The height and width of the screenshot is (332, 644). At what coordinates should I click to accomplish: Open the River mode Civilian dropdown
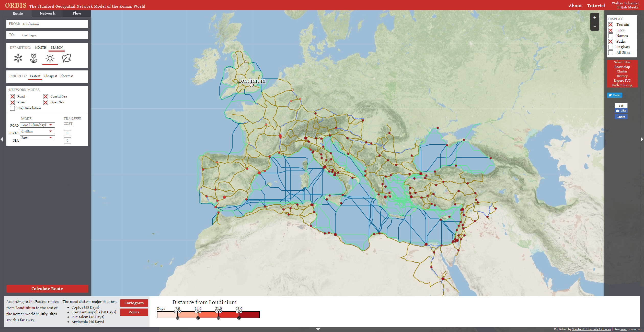click(37, 131)
